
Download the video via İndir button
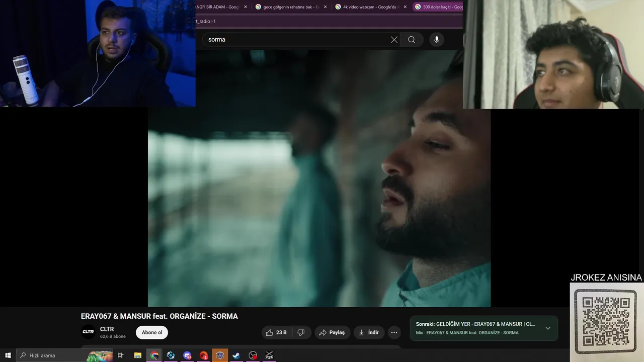tap(369, 332)
